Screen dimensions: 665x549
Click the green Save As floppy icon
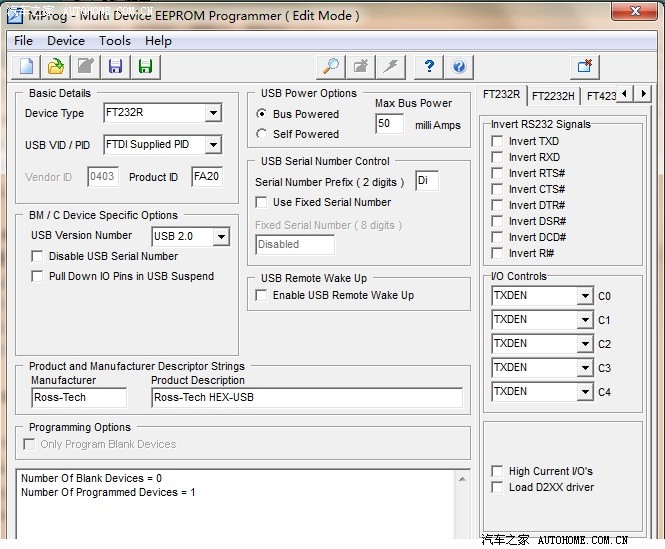point(146,67)
